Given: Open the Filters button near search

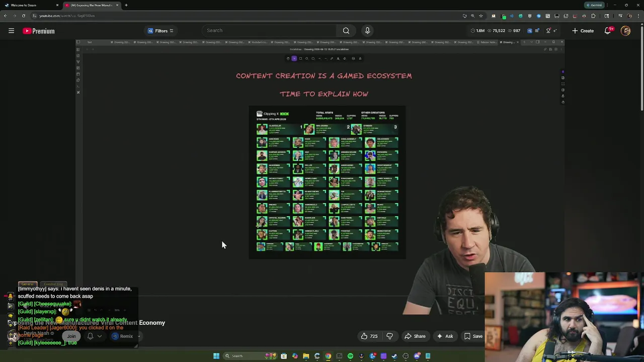Looking at the screenshot, I should click(161, 31).
